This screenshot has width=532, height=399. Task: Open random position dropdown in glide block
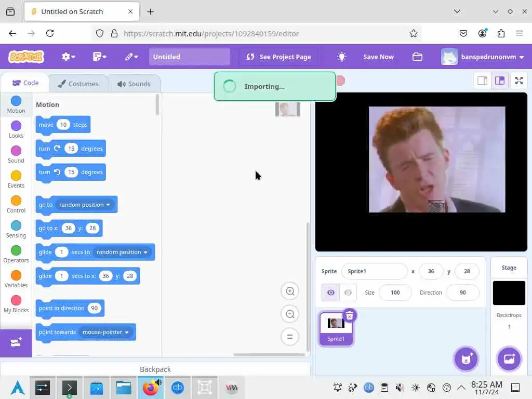pos(122,252)
